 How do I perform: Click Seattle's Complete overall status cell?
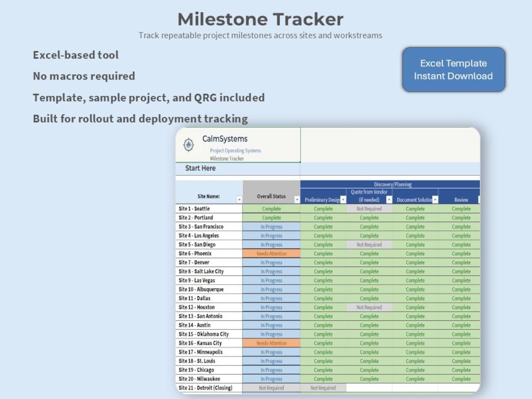point(271,209)
